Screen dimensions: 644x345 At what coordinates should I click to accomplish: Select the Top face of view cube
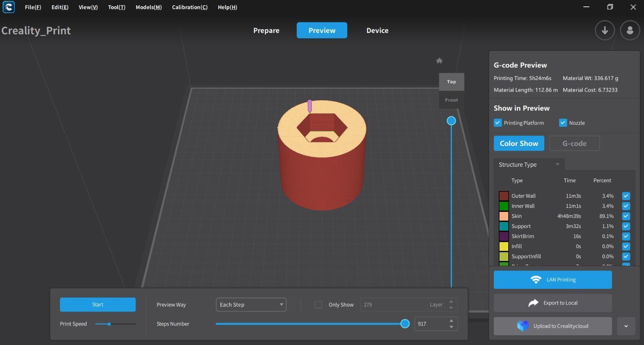point(451,82)
